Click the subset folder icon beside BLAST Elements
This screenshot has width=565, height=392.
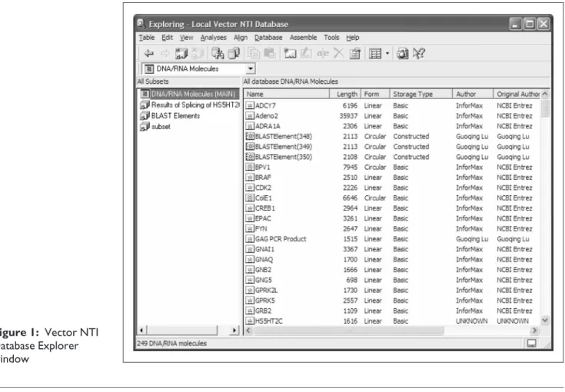pos(145,115)
